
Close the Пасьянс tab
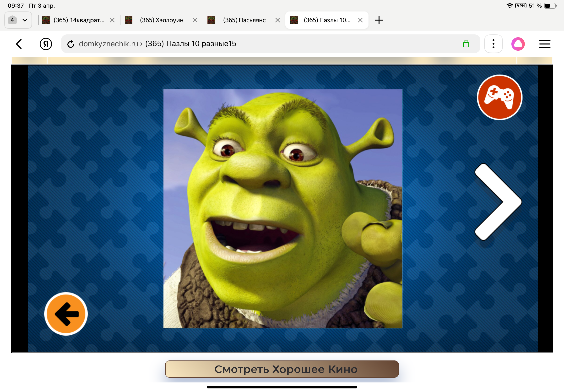(277, 20)
